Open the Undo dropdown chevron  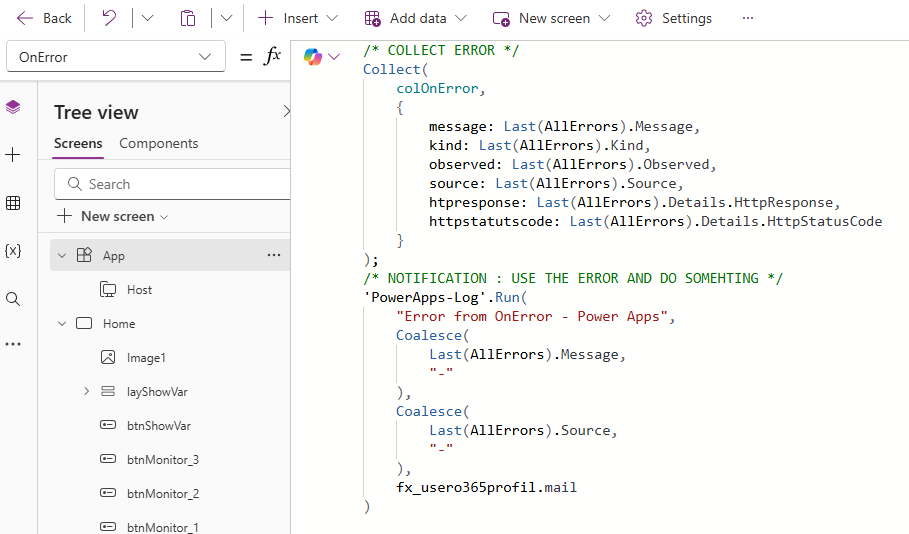(x=147, y=19)
